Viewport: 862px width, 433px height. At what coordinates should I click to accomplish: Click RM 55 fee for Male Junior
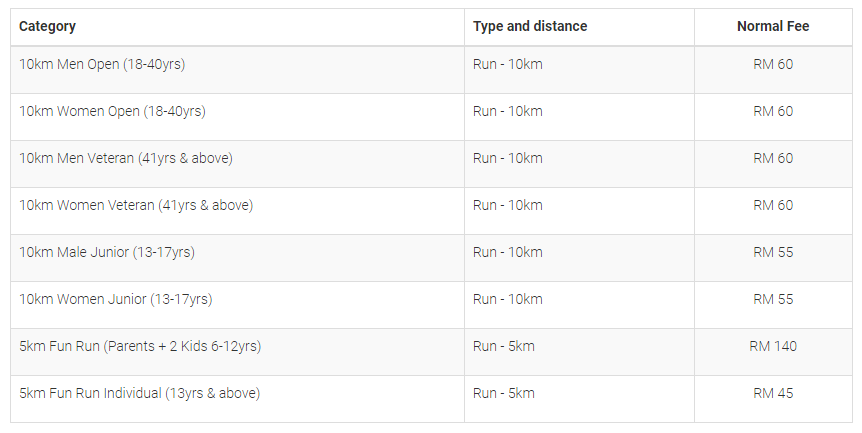773,252
